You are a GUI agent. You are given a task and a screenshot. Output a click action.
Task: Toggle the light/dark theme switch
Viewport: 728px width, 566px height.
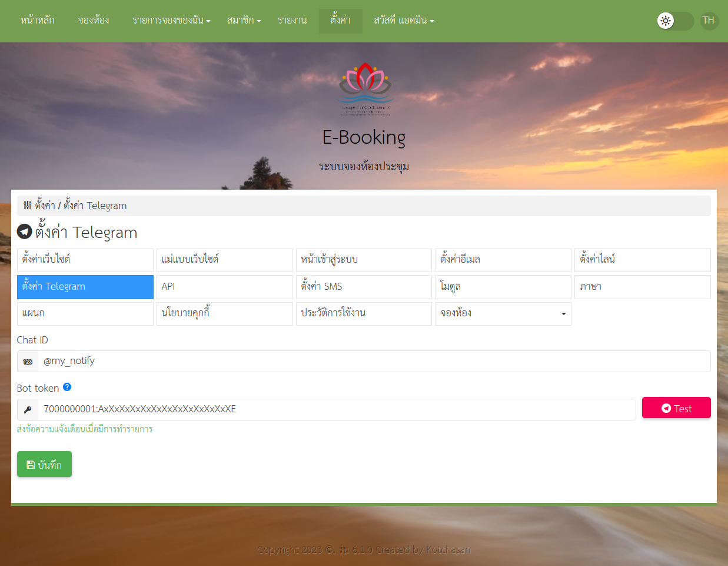pos(675,21)
